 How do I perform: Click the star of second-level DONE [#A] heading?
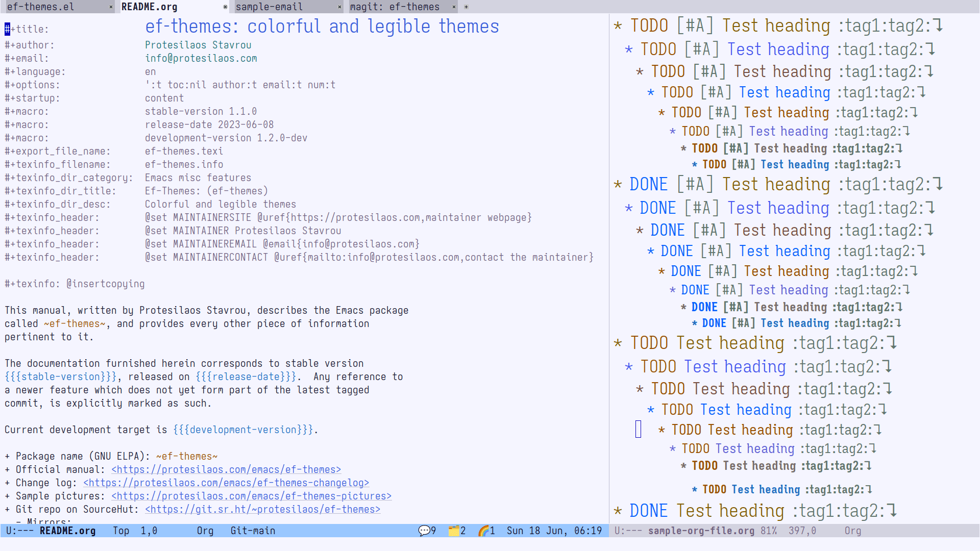629,208
